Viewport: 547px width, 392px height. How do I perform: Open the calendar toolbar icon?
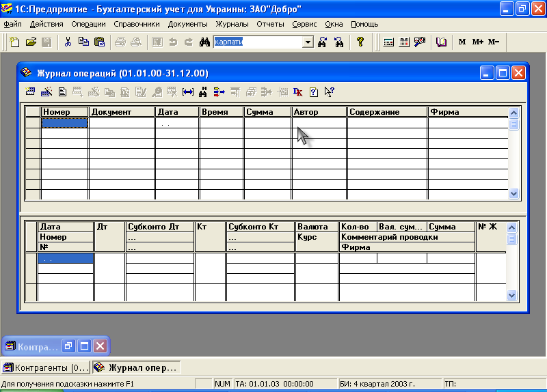pyautogui.click(x=404, y=42)
